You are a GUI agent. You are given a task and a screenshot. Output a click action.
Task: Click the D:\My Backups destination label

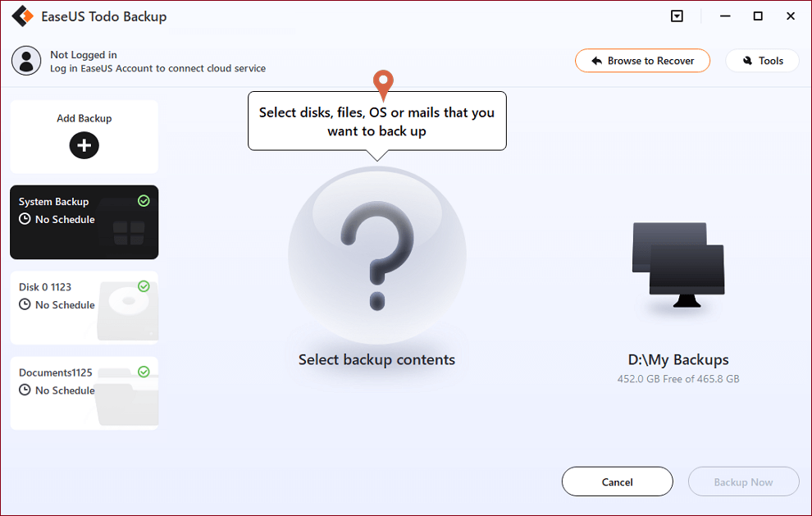point(677,359)
